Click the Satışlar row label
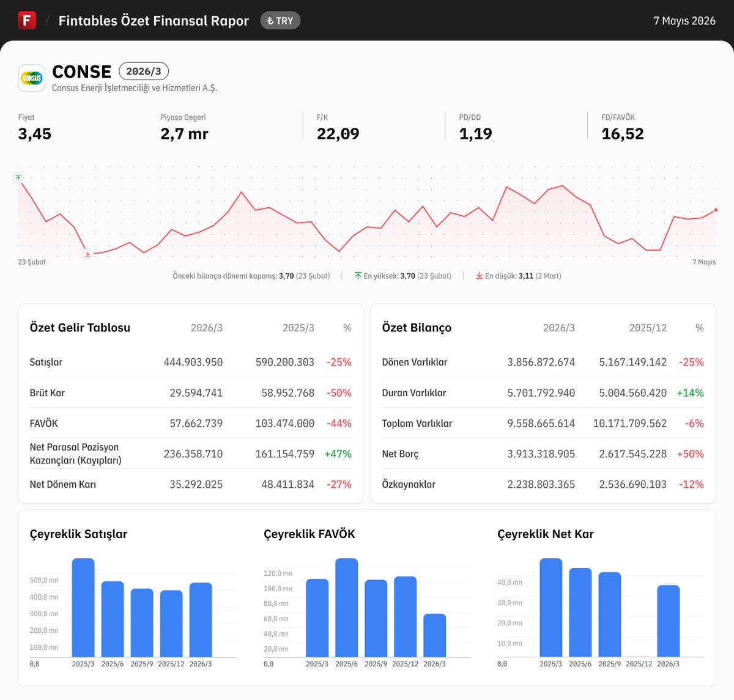The width and height of the screenshot is (734, 700). click(x=46, y=362)
